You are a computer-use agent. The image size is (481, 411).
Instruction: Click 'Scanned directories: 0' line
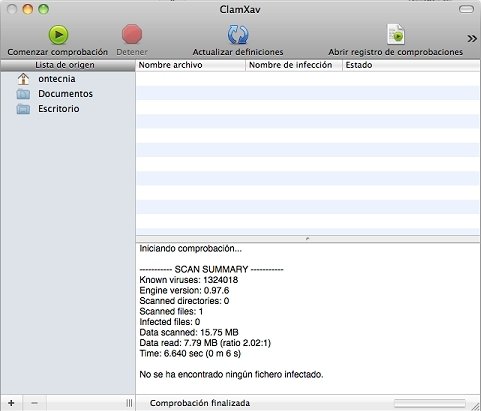point(184,301)
